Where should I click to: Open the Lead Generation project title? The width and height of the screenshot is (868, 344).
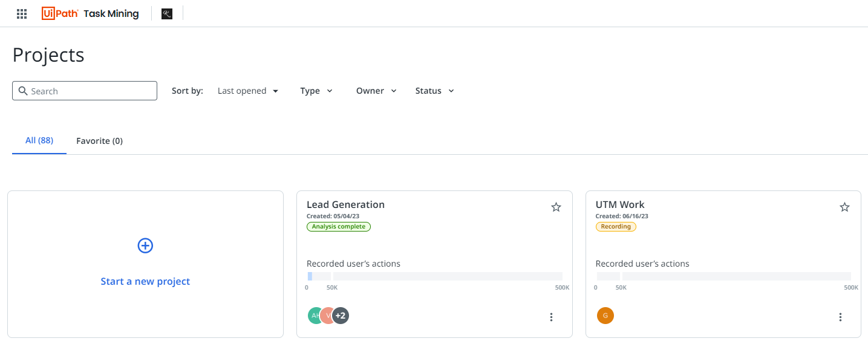point(345,204)
